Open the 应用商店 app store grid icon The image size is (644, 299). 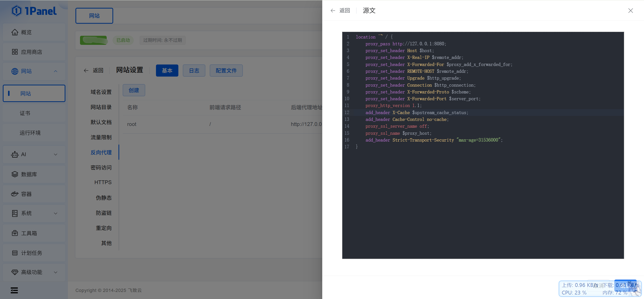[15, 52]
